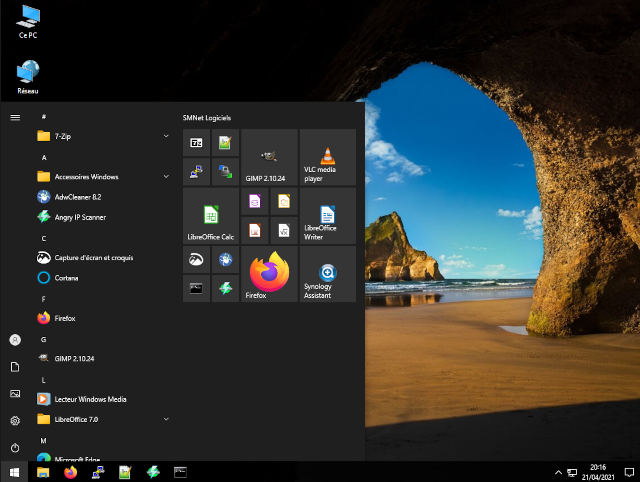Expand the LibreOffice 7.0 folder chevron
Viewport: 640px width, 482px height.
166,419
